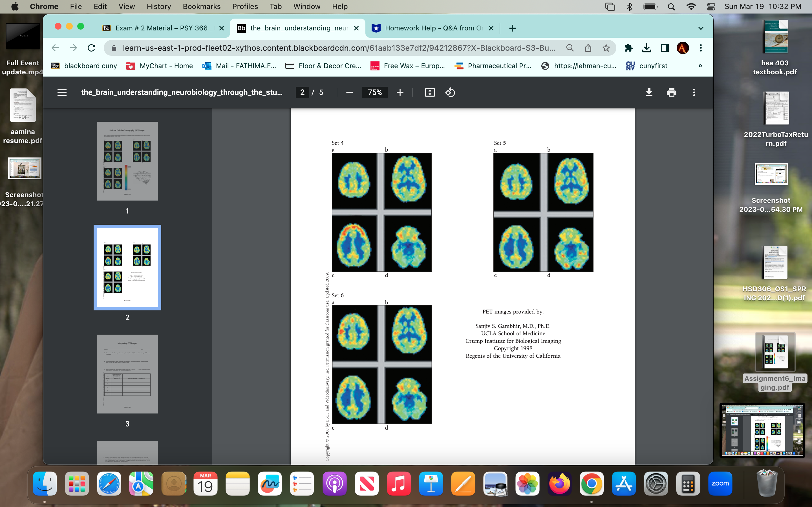Select page 3 thumbnail in the sidebar
The width and height of the screenshot is (812, 507).
coord(127,373)
